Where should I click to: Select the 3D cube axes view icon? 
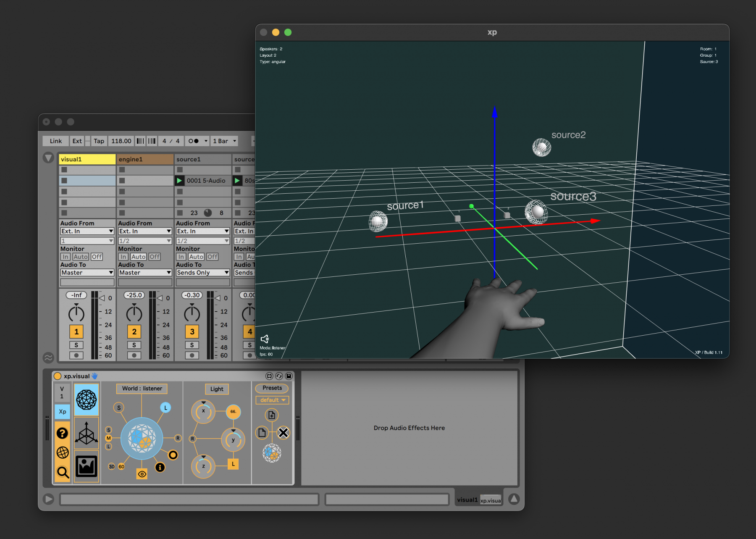click(86, 433)
